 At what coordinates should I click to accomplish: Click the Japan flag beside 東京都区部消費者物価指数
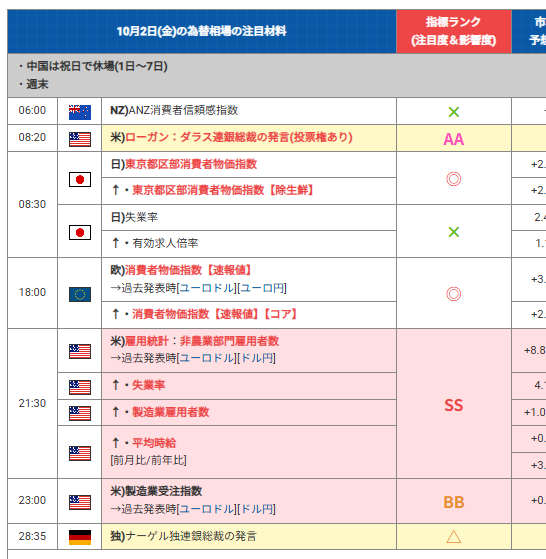coord(79,179)
